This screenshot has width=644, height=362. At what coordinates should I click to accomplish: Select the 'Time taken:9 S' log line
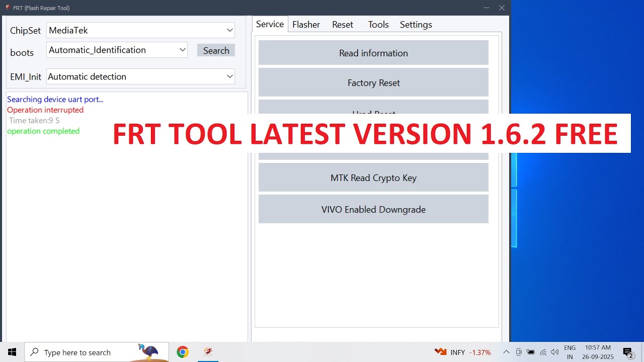[x=34, y=120]
